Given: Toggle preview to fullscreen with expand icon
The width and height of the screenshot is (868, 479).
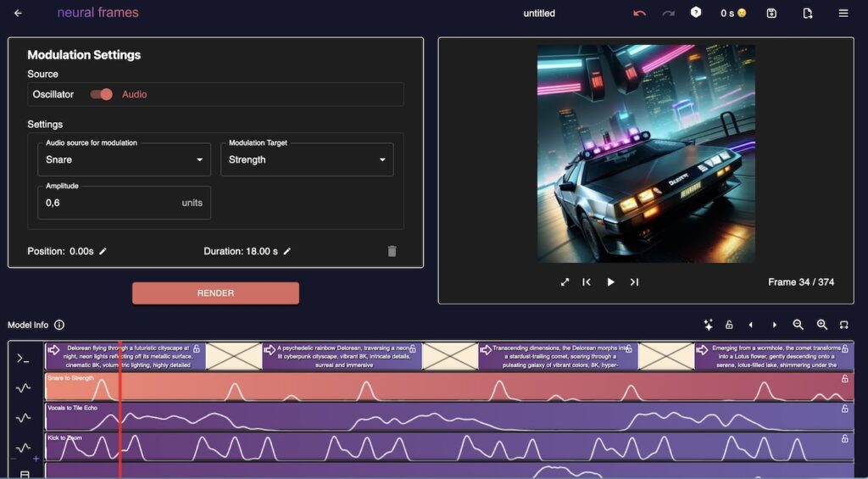Looking at the screenshot, I should [x=565, y=282].
